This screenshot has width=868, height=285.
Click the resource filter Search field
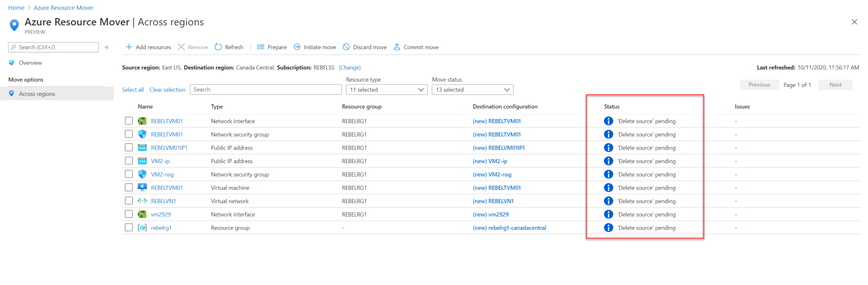click(266, 90)
